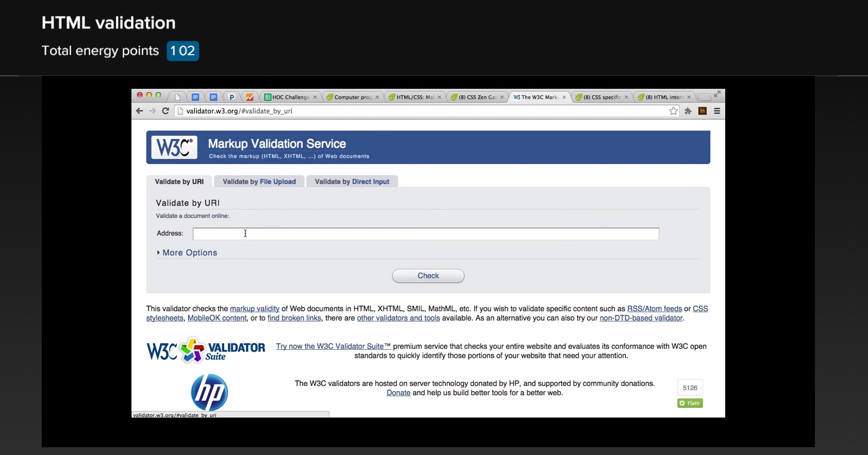The height and width of the screenshot is (455, 868).
Task: Open the non-DTD-based validator link
Action: coord(641,318)
